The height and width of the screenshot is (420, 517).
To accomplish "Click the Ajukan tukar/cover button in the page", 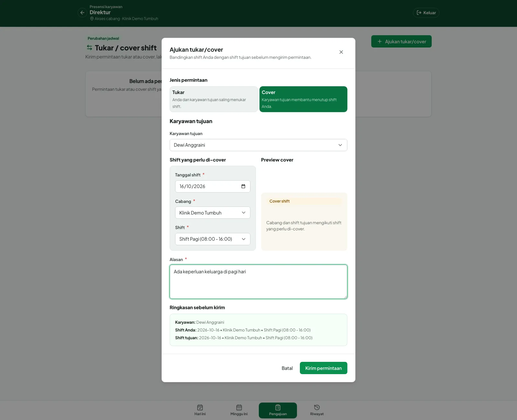I will click(x=401, y=41).
